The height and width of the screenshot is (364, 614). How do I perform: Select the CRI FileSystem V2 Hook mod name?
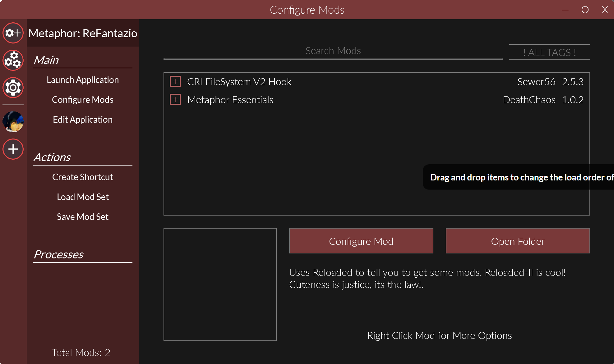(239, 82)
